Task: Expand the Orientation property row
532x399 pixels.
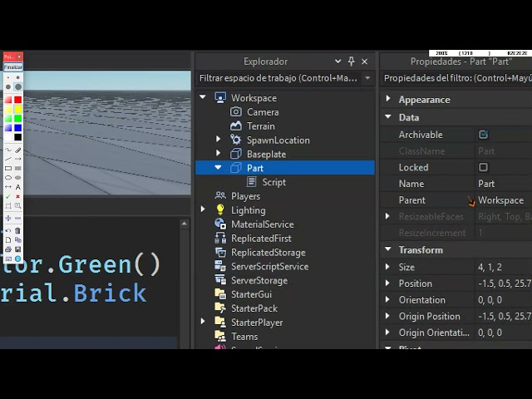Action: 387,299
